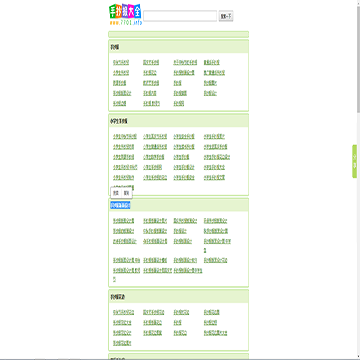Image resolution: width=360 pixels, height=360 pixels.
Task: Open the first link in the second category box
Action: point(125,136)
